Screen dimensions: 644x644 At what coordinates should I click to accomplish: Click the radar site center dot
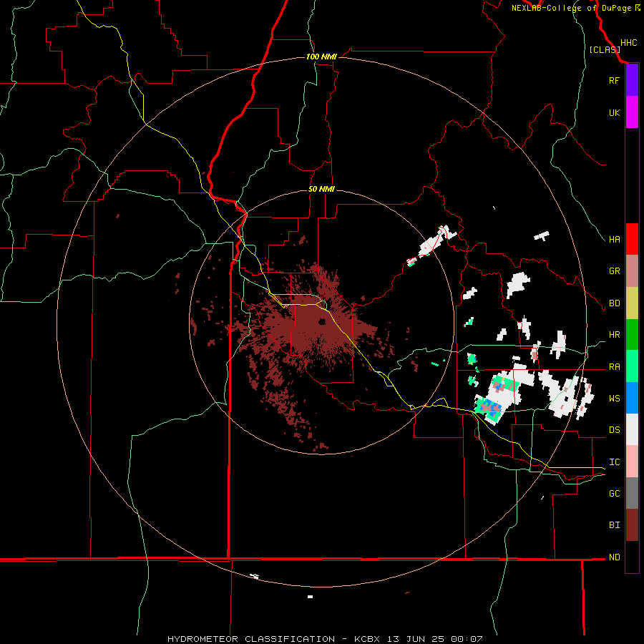[x=322, y=321]
